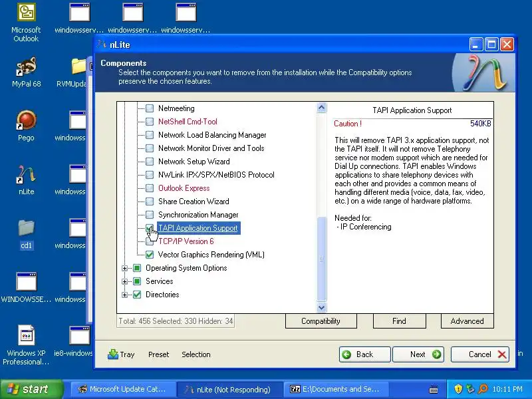
Task: Click the Compatibility button
Action: click(321, 321)
